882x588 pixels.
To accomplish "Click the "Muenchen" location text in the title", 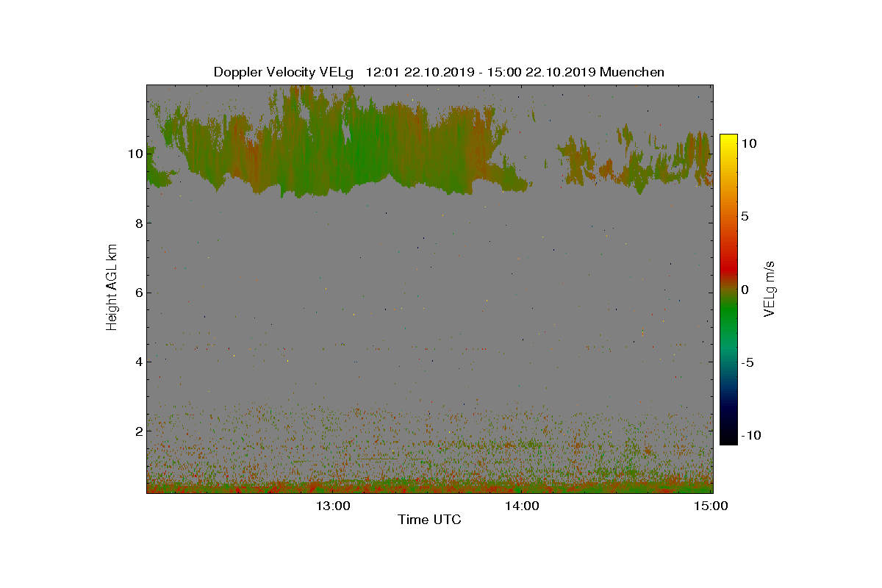I will pyautogui.click(x=632, y=72).
